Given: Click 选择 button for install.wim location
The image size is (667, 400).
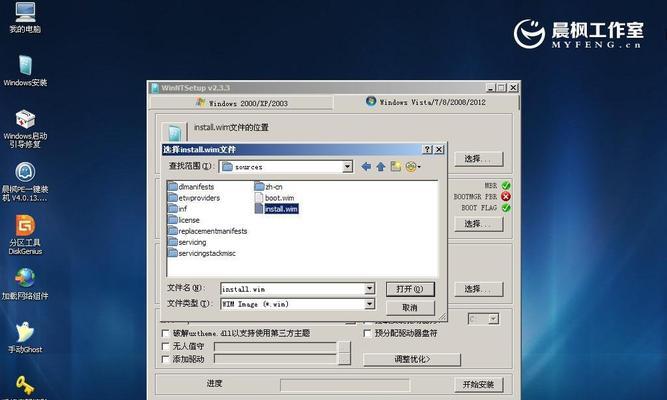Looking at the screenshot, I should pos(479,159).
